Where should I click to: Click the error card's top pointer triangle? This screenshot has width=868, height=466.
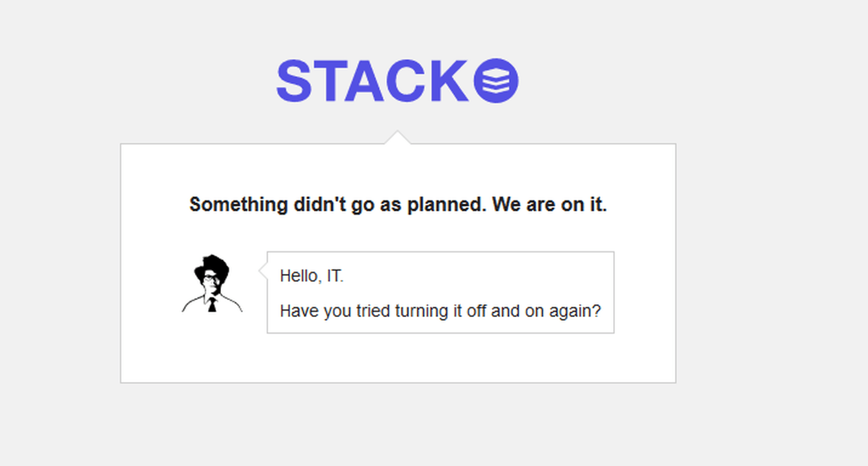pos(397,138)
